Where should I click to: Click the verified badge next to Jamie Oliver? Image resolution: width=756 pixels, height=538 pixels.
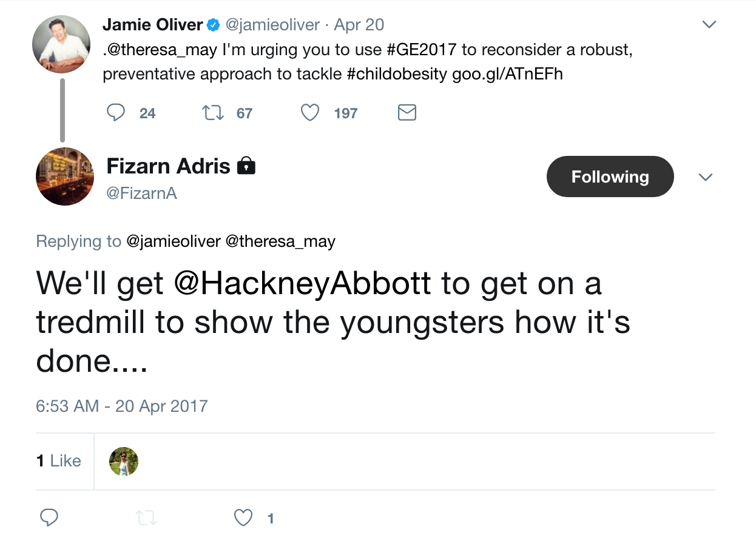pos(214,25)
